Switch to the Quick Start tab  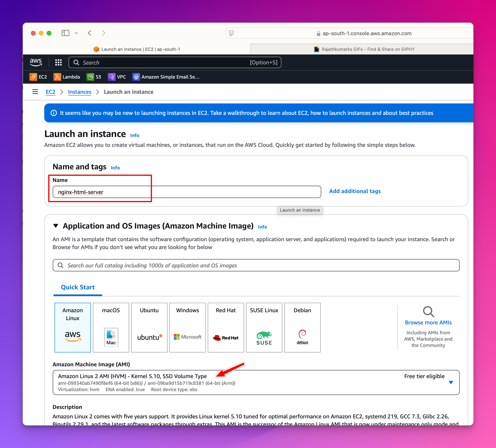[x=78, y=287]
